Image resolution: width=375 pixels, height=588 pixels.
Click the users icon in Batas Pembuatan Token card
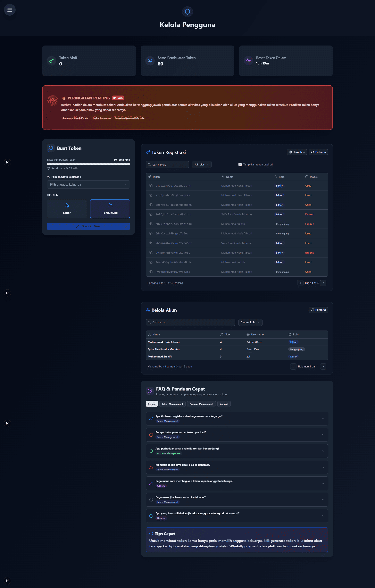coord(150,61)
